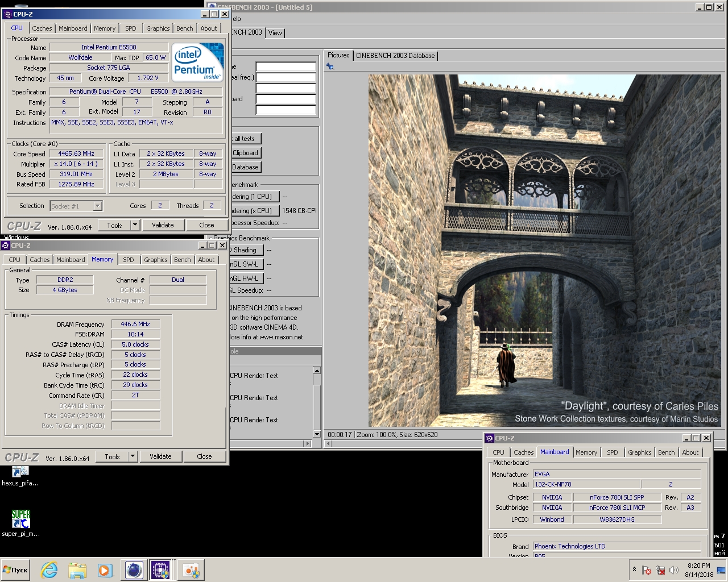Click the Rendering (x CPU) benchmark button
This screenshot has height=582, width=728.
254,211
